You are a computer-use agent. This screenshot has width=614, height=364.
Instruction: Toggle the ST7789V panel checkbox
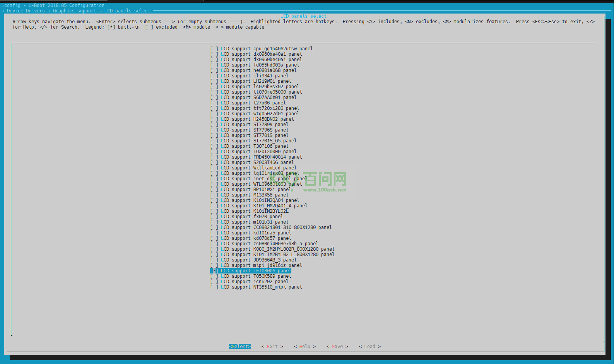click(214, 125)
